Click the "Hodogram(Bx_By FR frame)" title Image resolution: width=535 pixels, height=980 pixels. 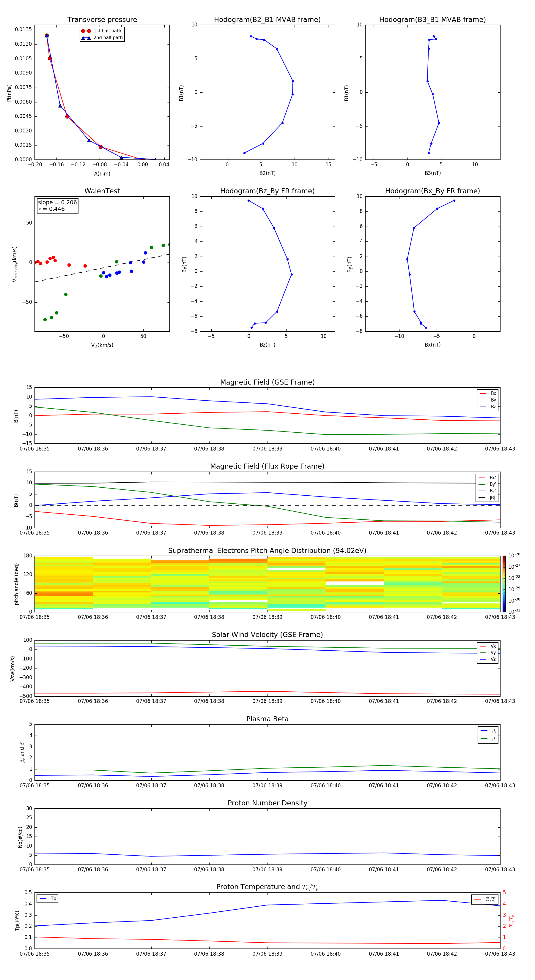click(x=432, y=191)
